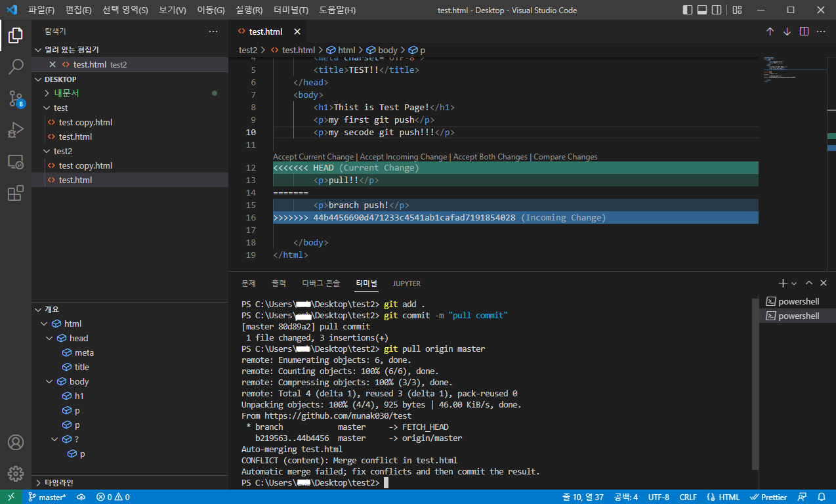
Task: Synchronize changes cloud icon in status bar
Action: pos(81,497)
